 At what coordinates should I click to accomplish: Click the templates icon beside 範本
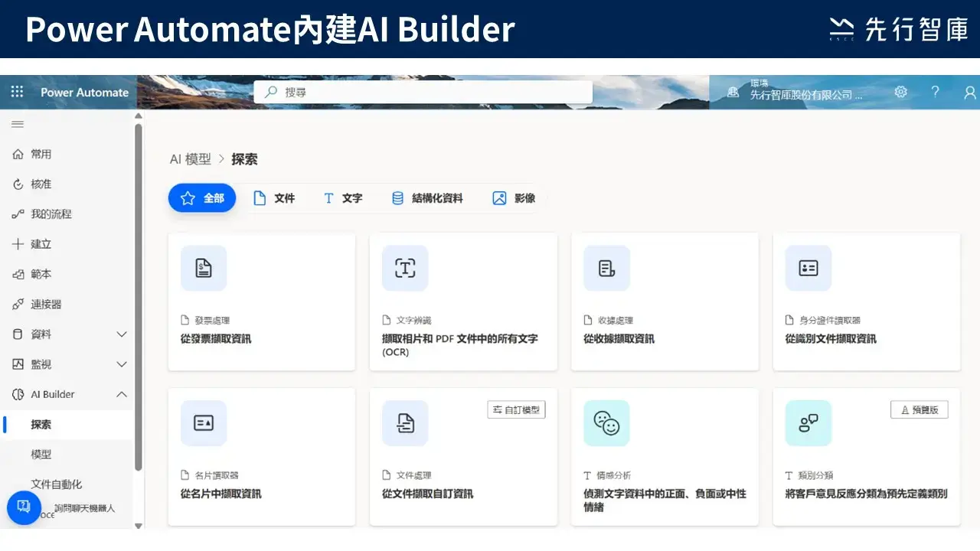(x=18, y=274)
